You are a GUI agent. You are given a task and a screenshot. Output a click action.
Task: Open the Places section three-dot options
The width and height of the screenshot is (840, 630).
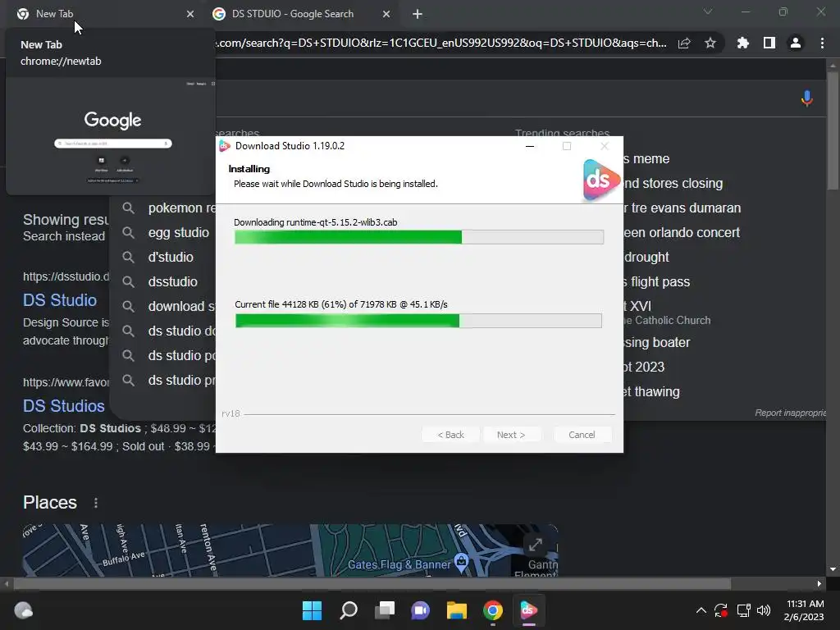click(x=96, y=503)
